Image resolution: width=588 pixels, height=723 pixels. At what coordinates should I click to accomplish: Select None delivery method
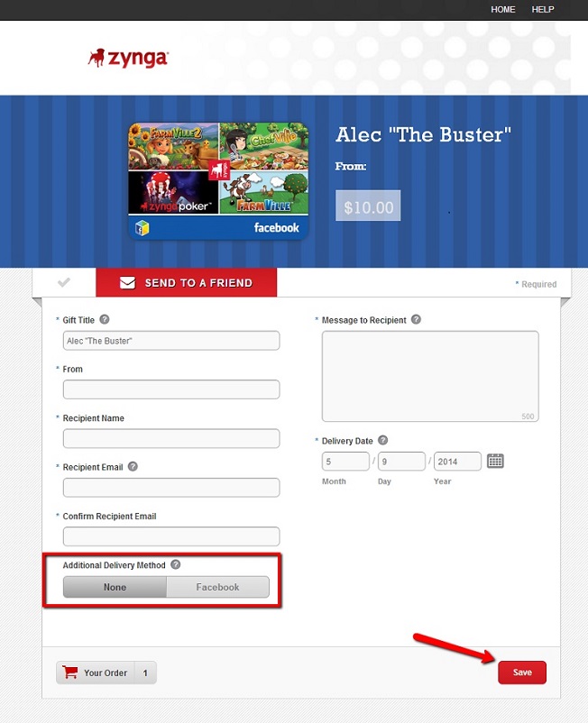click(115, 587)
